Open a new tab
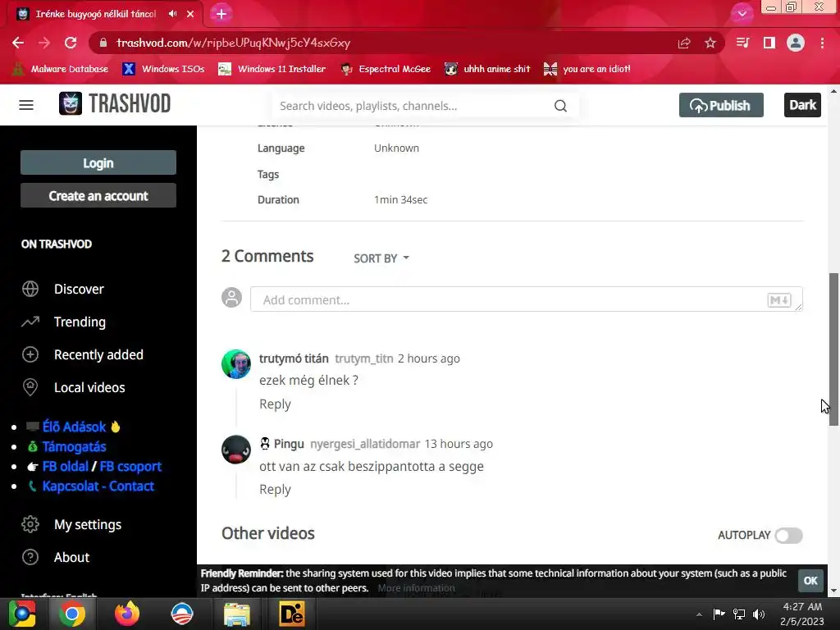The height and width of the screenshot is (630, 840). (x=221, y=14)
